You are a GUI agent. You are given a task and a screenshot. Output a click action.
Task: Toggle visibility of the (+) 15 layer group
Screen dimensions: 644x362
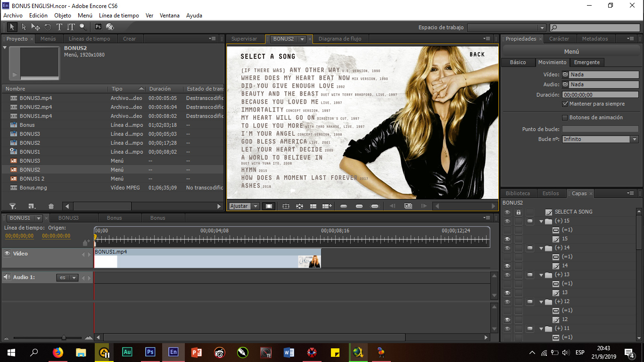pos(507,221)
